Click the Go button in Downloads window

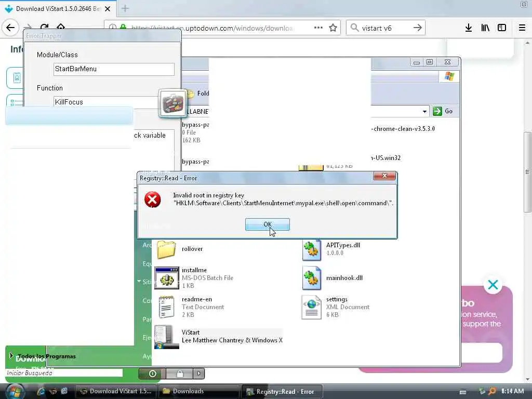pos(443,111)
